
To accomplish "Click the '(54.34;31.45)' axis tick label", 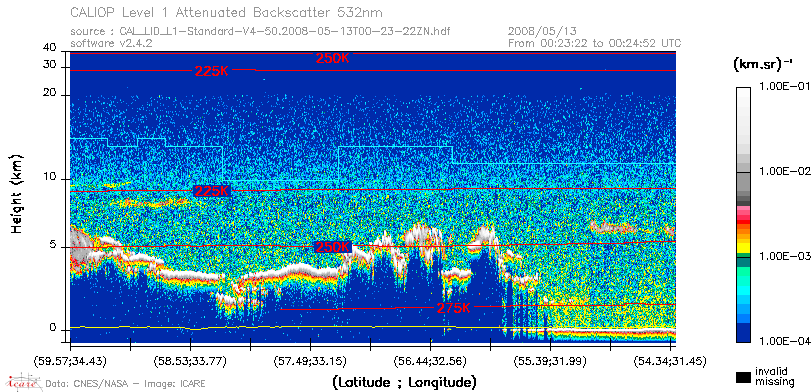I will [x=670, y=360].
